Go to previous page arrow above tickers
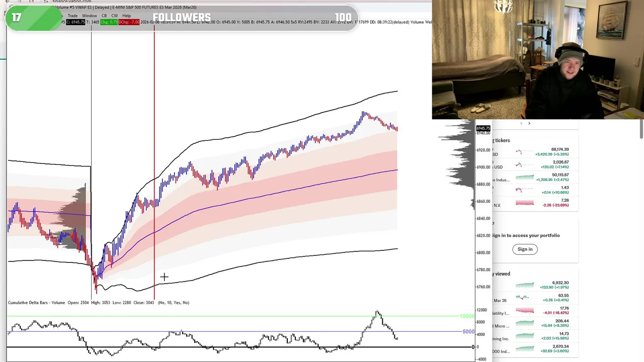 (x=521, y=123)
